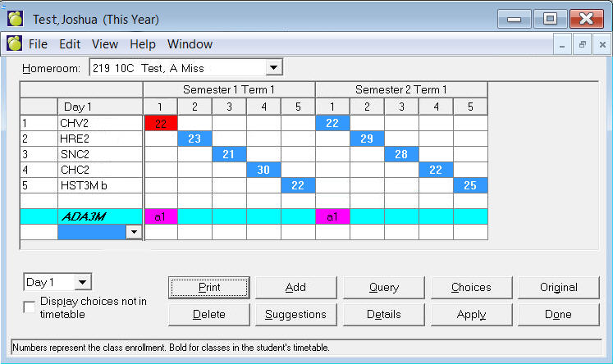Click the Print button
Image resolution: width=613 pixels, height=364 pixels.
tap(209, 287)
